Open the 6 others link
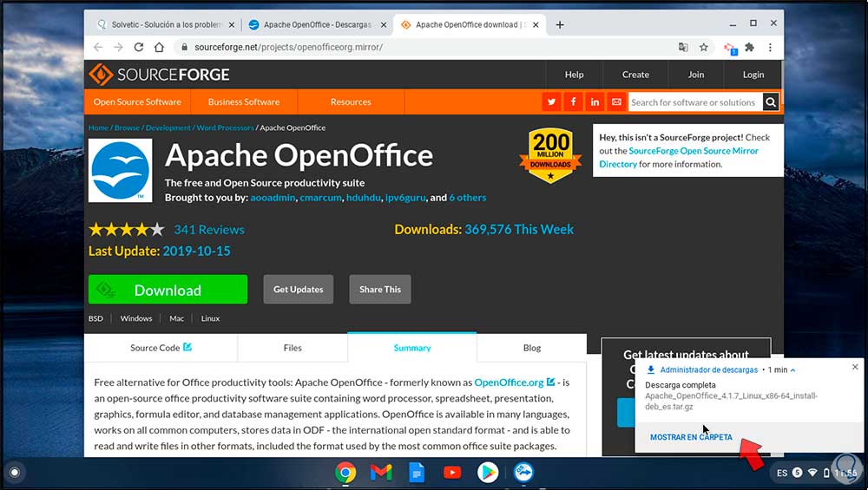Screen dimensions: 868x490 pos(468,198)
